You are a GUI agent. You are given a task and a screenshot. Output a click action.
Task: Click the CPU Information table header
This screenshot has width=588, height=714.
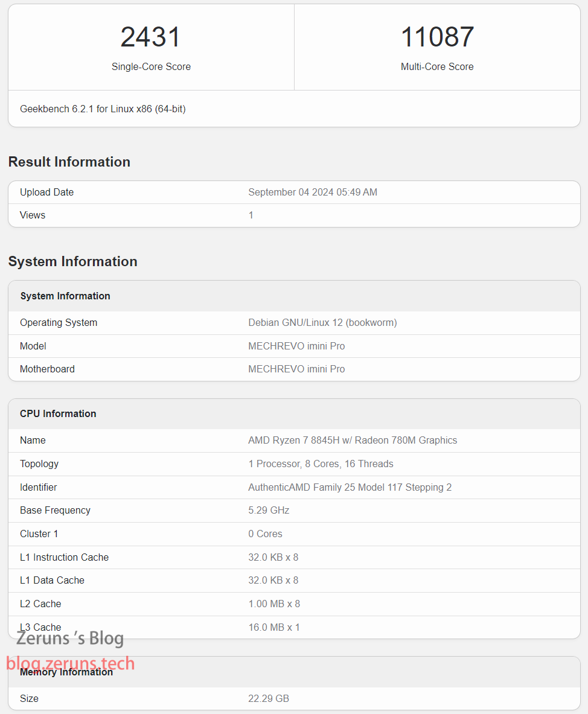point(58,413)
